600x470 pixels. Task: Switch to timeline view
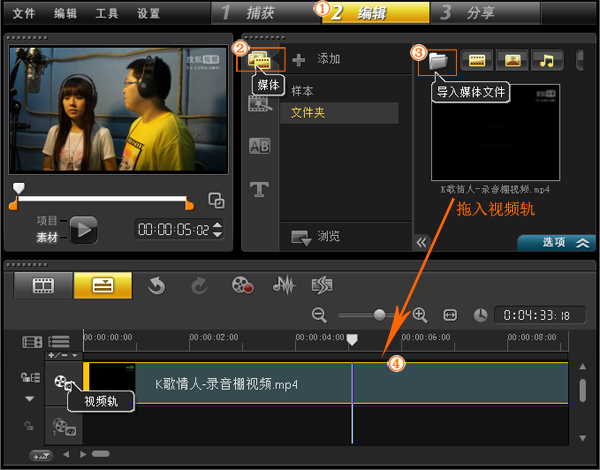(x=103, y=286)
